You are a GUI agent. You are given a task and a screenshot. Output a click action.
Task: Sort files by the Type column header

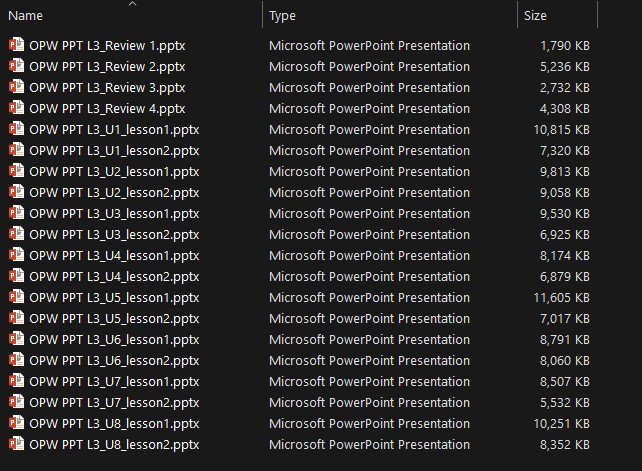point(282,16)
